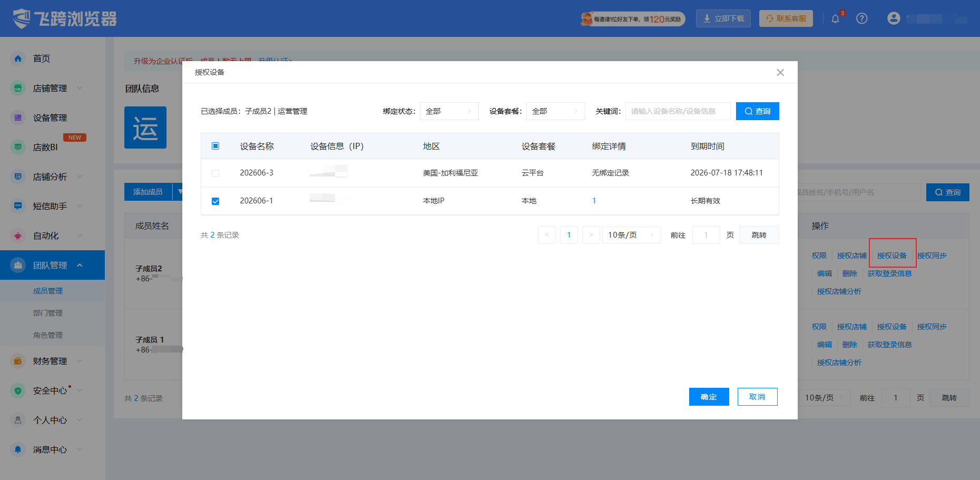Click the 个人中心 person icon
The height and width of the screenshot is (480, 980).
(18, 420)
